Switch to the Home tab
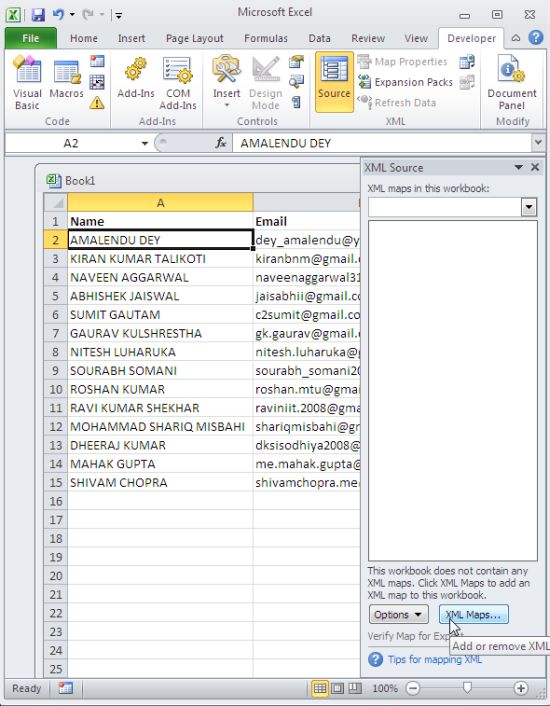The height and width of the screenshot is (706, 550). (84, 39)
